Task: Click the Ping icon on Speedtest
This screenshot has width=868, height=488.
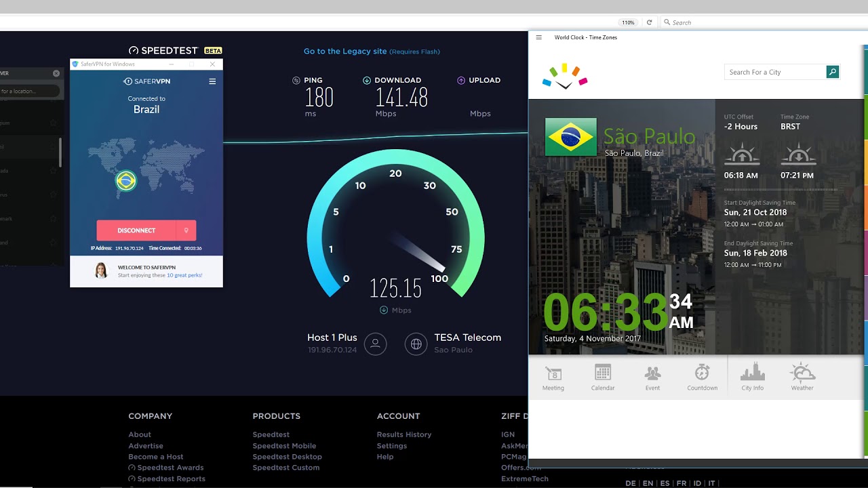Action: coord(296,80)
